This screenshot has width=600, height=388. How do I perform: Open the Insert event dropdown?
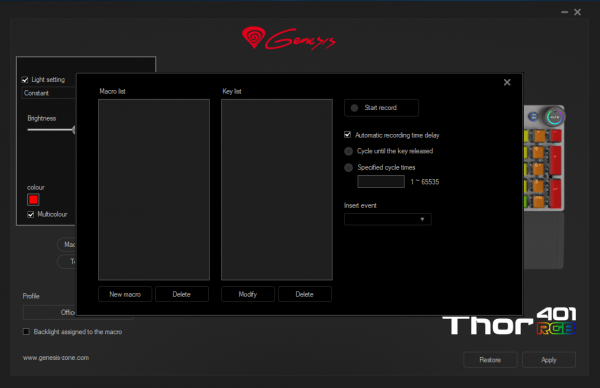(388, 219)
